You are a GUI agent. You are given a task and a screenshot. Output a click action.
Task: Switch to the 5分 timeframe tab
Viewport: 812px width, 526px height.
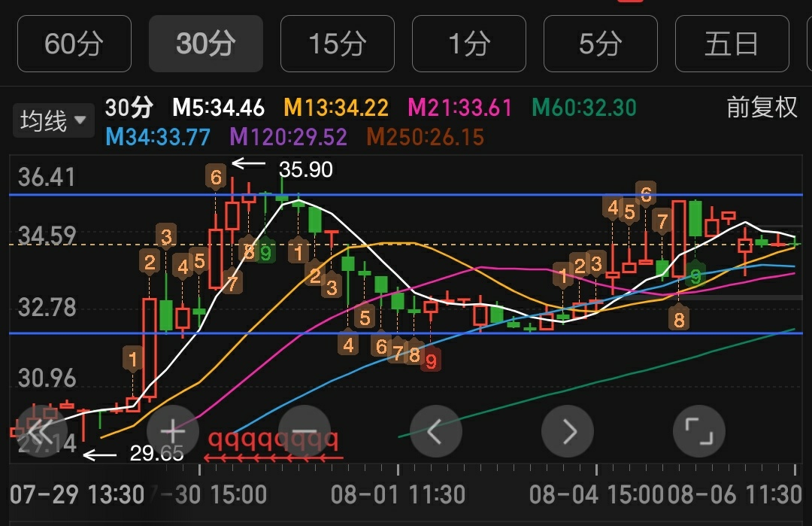600,44
